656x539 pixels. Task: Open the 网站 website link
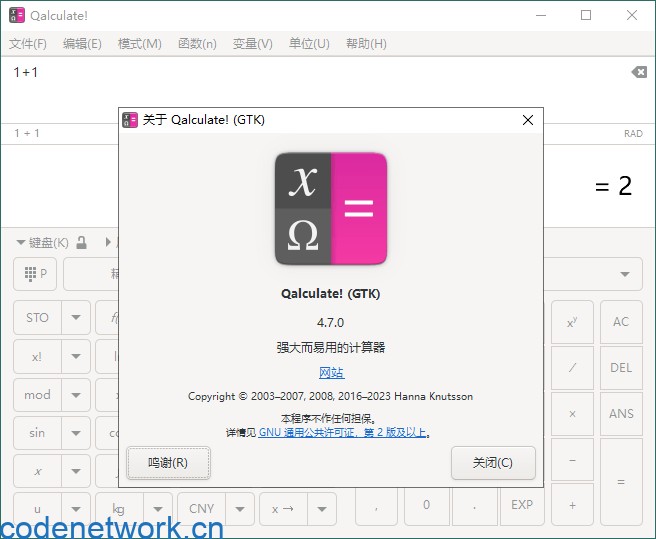pos(331,372)
